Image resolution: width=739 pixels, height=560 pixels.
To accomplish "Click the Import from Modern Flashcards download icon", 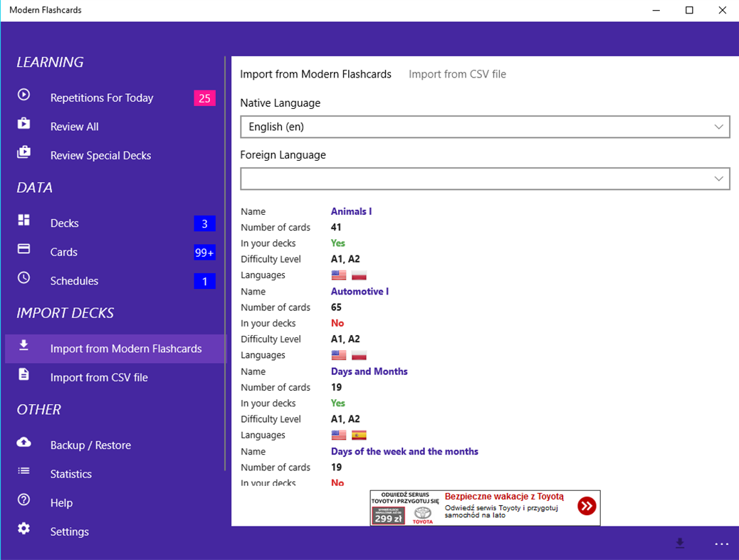I will point(23,348).
